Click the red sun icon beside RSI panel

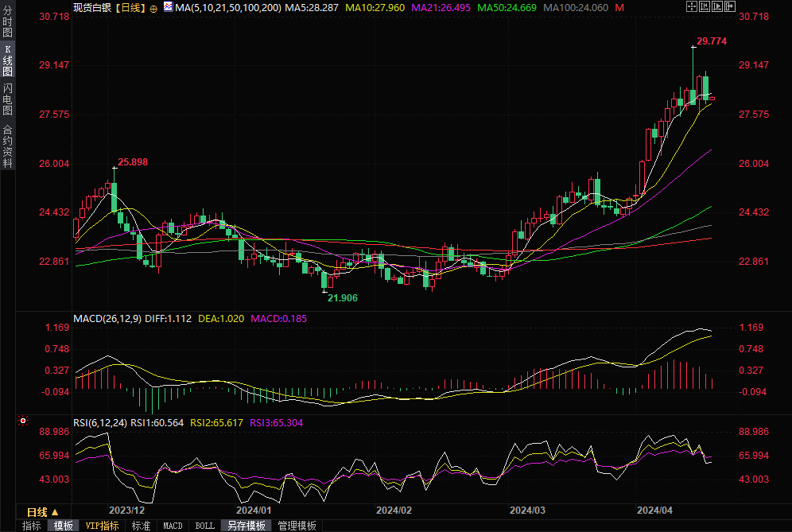pos(24,421)
